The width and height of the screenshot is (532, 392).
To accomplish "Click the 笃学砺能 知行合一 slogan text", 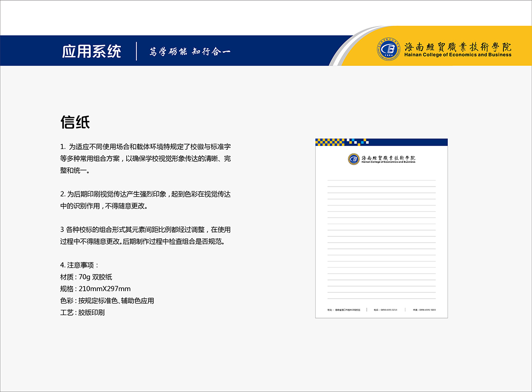I will click(190, 52).
